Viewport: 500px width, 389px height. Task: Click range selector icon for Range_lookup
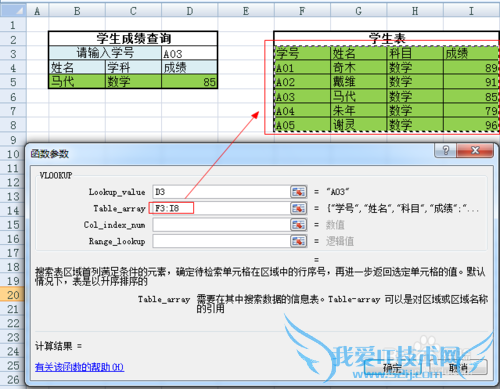point(298,241)
